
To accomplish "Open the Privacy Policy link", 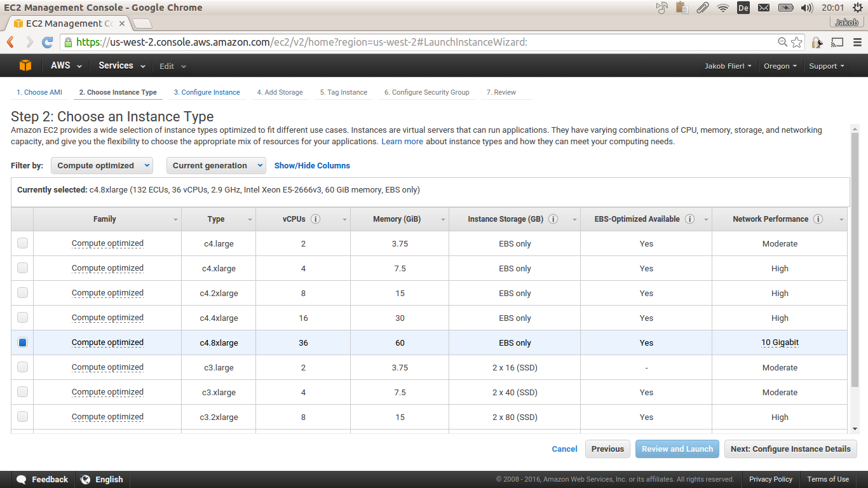I will 771,479.
